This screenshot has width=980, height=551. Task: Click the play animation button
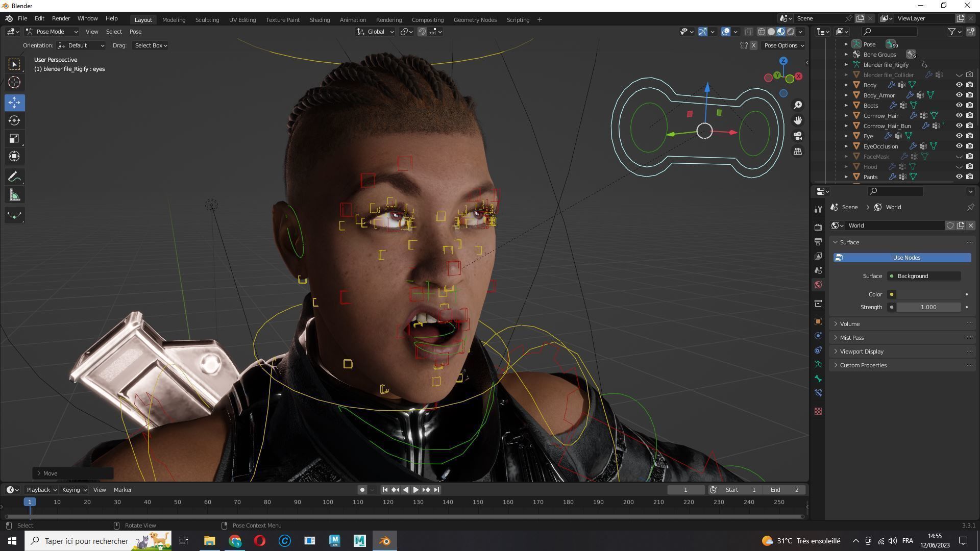pyautogui.click(x=415, y=490)
